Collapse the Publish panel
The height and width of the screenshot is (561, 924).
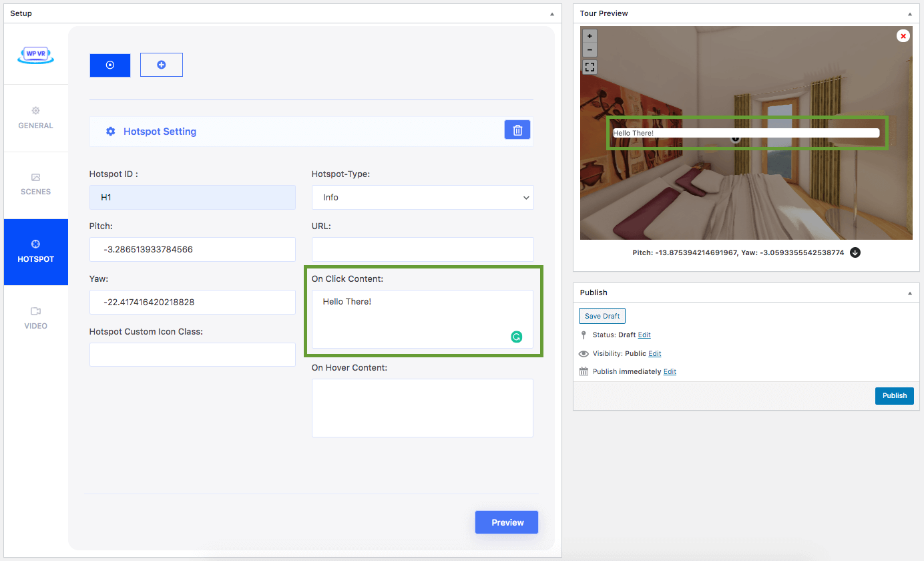909,293
